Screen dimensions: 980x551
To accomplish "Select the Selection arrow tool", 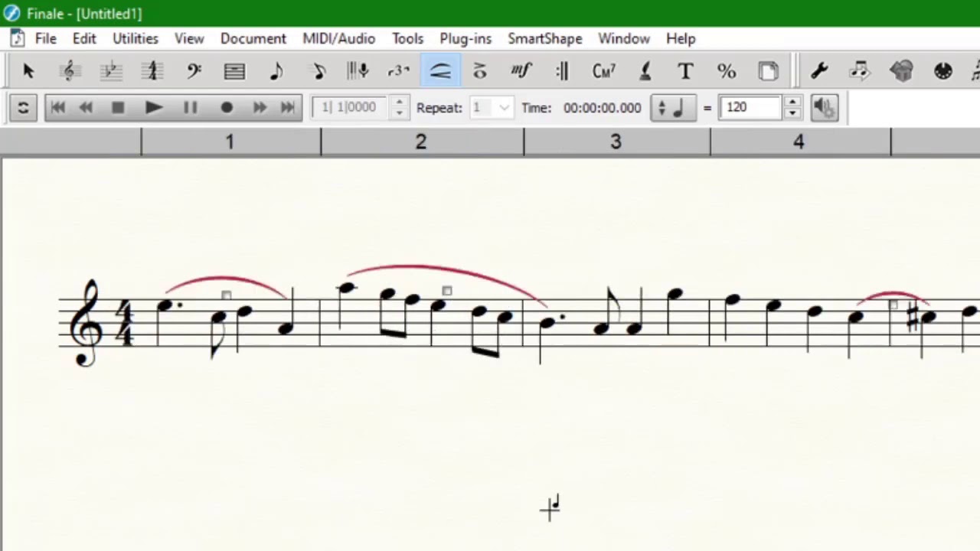I will (x=28, y=71).
